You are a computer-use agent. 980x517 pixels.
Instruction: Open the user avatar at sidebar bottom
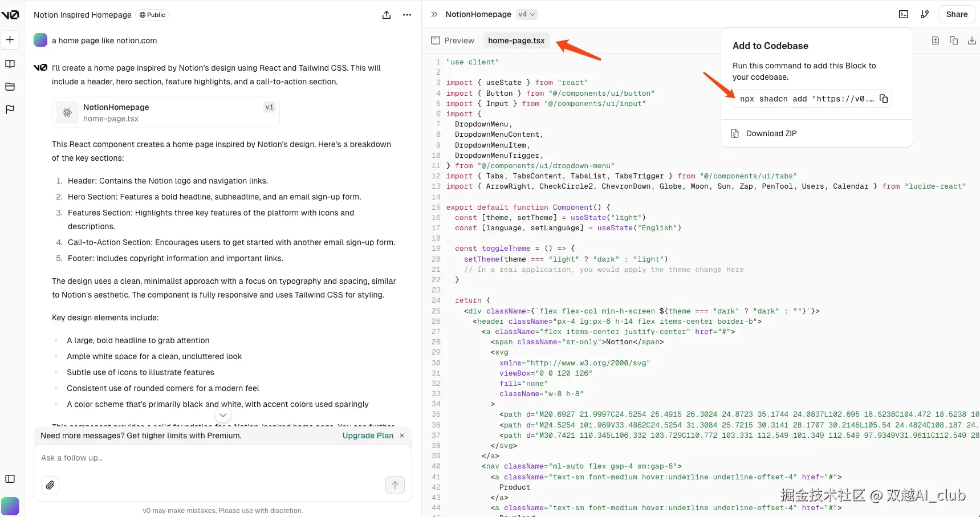[10, 506]
